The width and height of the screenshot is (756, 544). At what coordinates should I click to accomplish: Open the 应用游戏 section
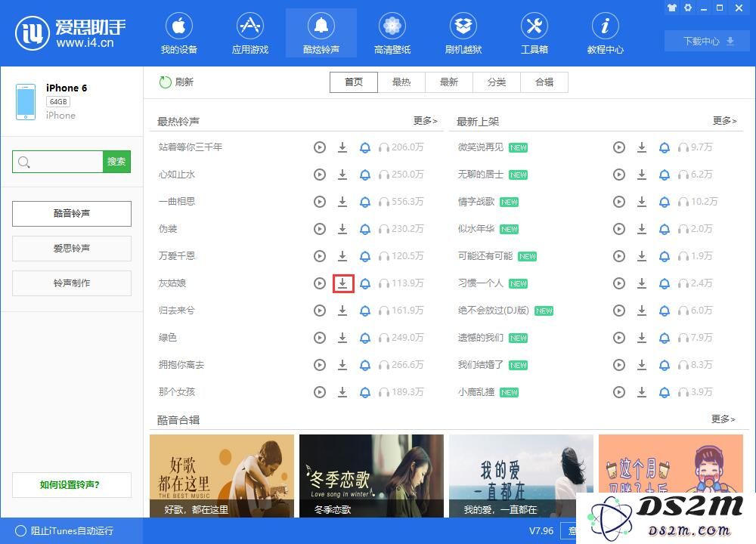(x=249, y=34)
